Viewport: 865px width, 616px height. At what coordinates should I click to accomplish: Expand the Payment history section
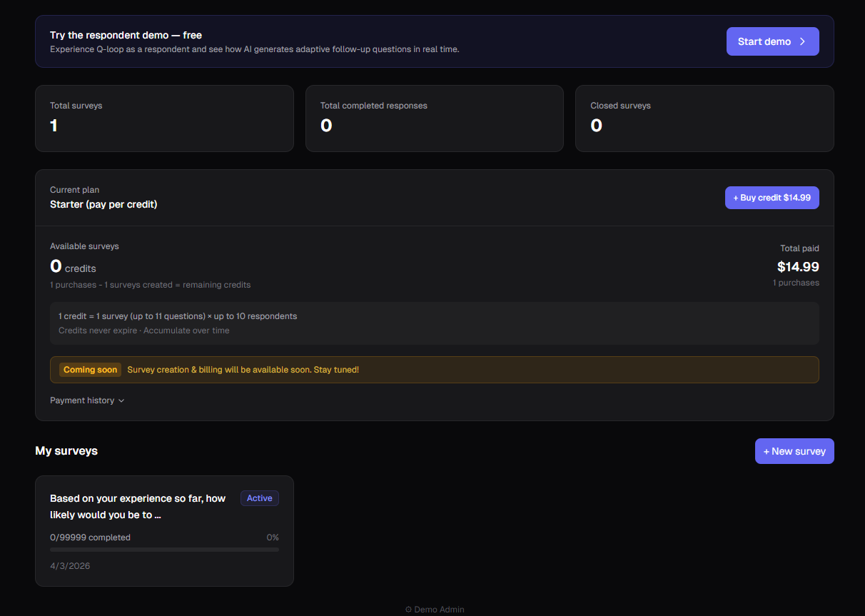pyautogui.click(x=87, y=400)
